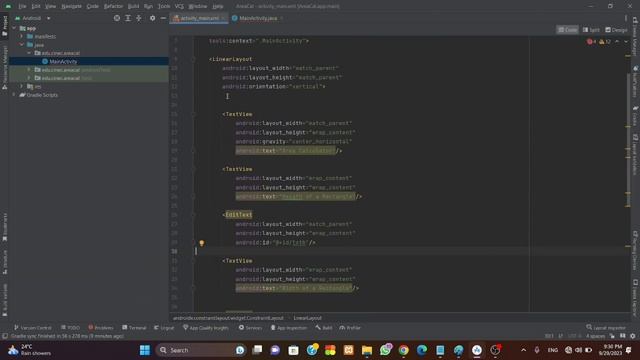Collapse the app module node
The image size is (640, 360).
click(x=14, y=28)
